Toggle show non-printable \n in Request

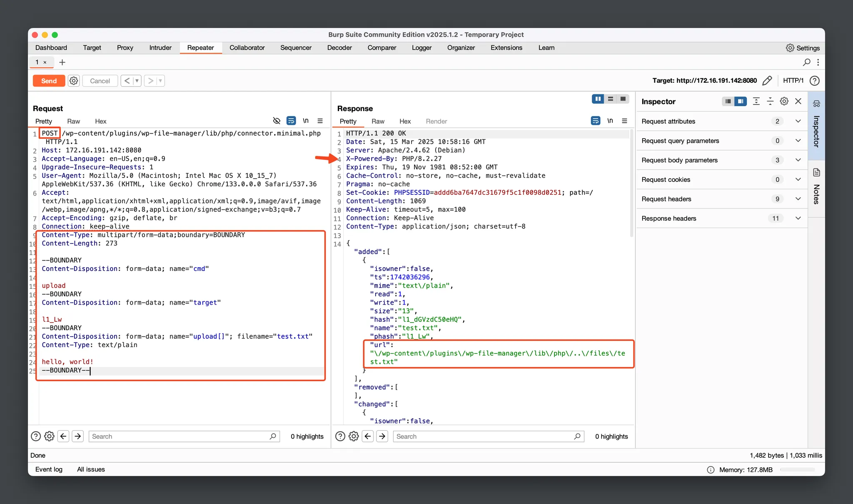click(306, 121)
